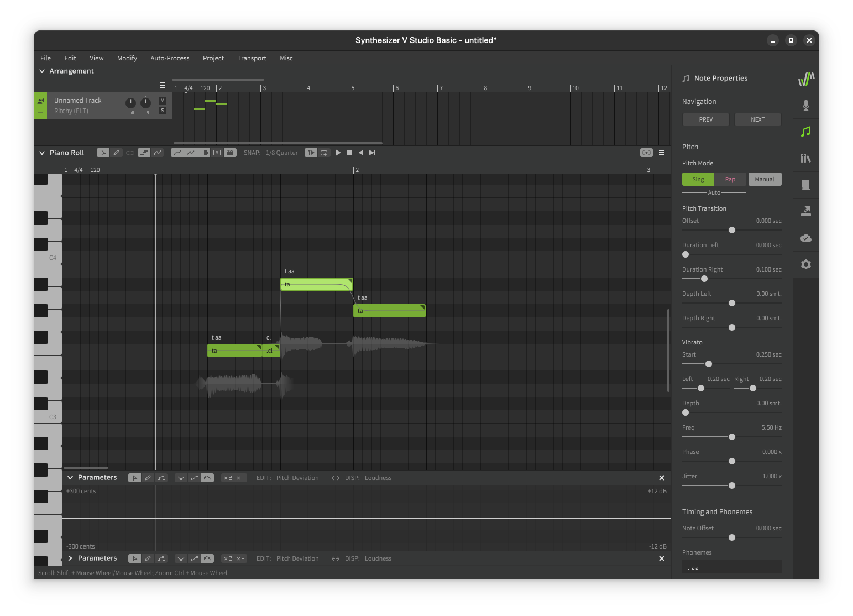This screenshot has width=853, height=616.
Task: Open the Piano Roll hamburger menu
Action: tap(662, 153)
